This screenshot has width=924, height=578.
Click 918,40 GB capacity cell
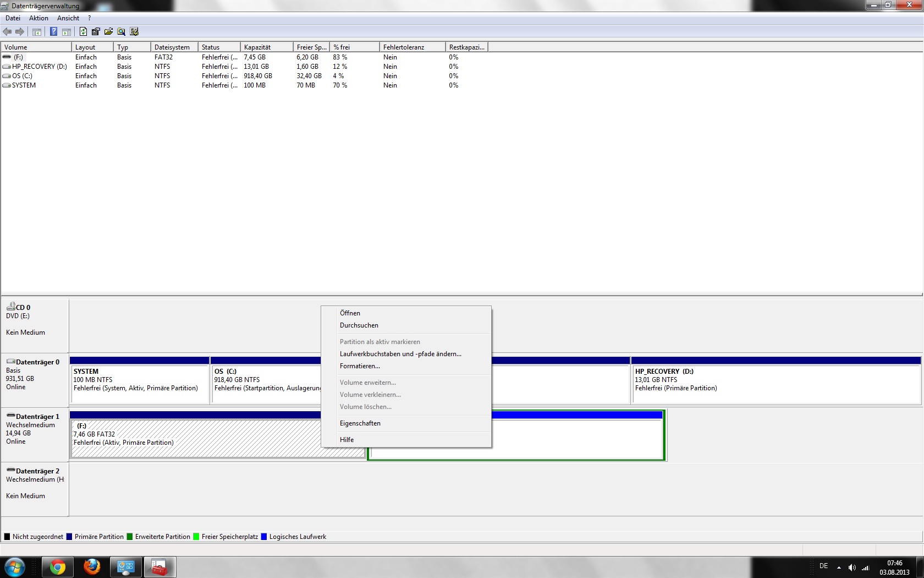tap(258, 76)
